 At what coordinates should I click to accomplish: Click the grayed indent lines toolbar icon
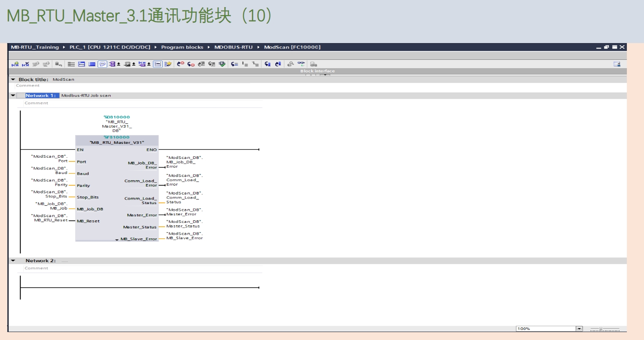(x=245, y=64)
